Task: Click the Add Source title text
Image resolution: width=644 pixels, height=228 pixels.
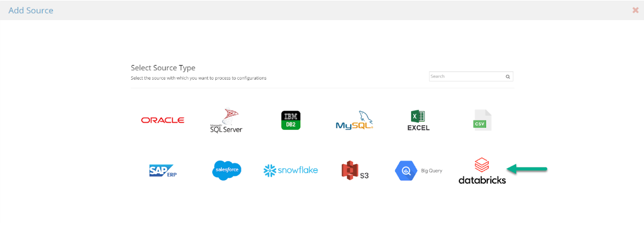Action: tap(31, 10)
